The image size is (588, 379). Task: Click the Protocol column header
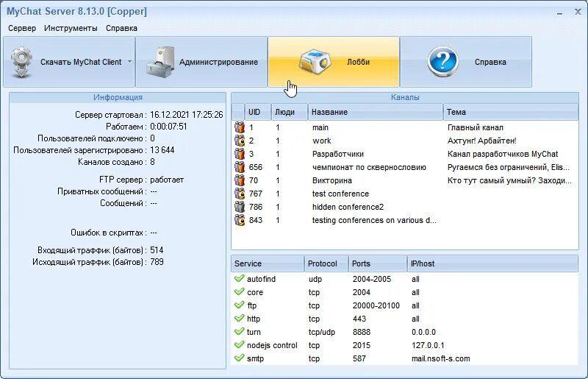coord(326,263)
